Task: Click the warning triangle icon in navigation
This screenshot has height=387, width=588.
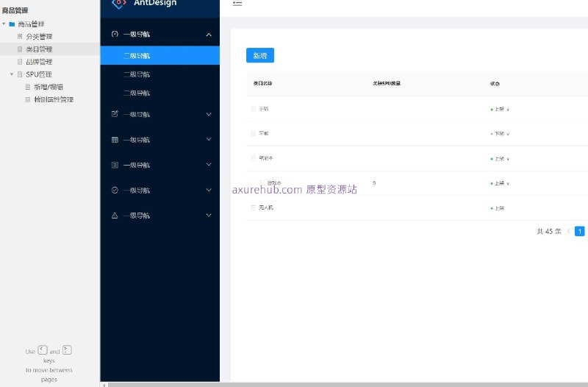Action: click(115, 215)
